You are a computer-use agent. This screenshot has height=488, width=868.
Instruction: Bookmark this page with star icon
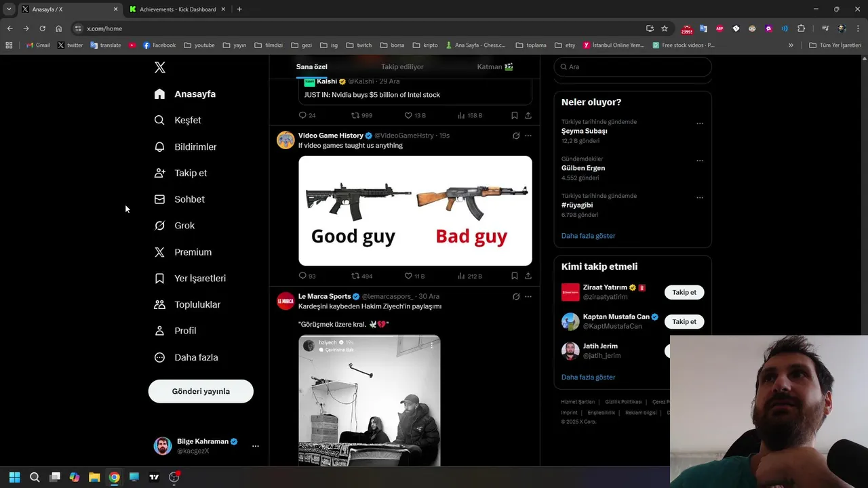pyautogui.click(x=665, y=28)
